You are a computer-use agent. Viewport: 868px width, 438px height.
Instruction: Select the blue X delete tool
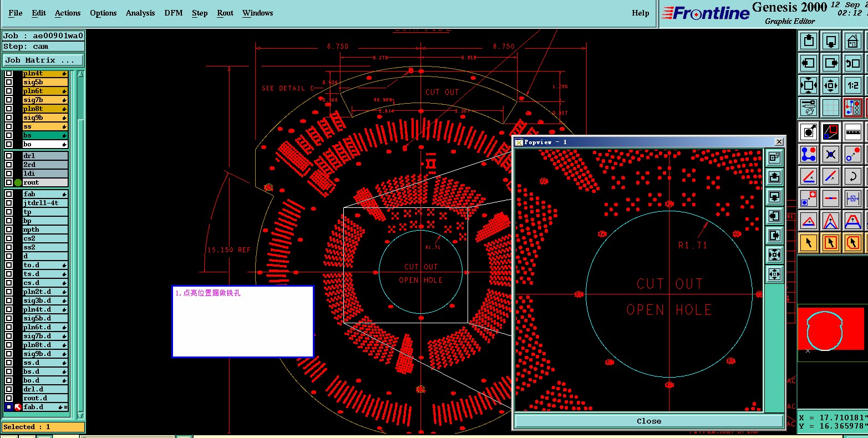pos(831,154)
